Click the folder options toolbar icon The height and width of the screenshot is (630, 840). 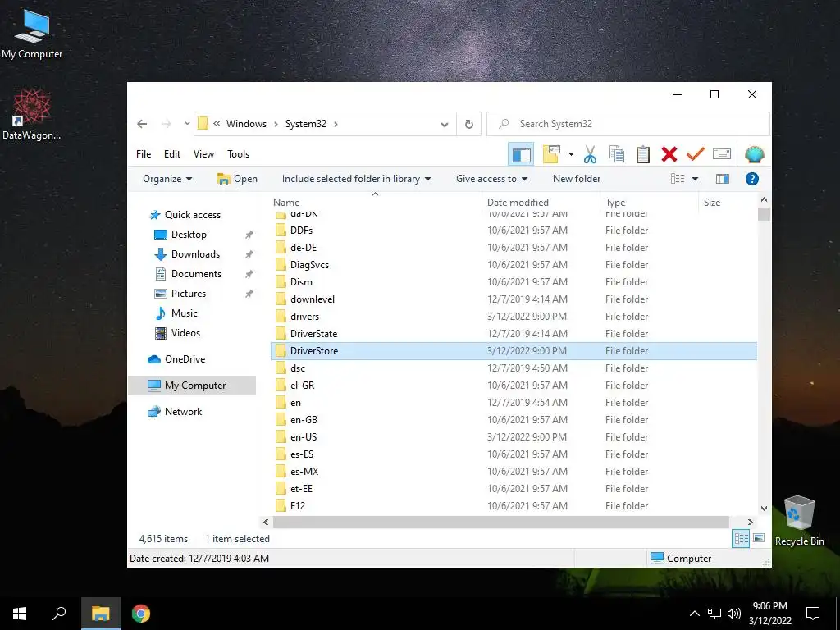(551, 155)
